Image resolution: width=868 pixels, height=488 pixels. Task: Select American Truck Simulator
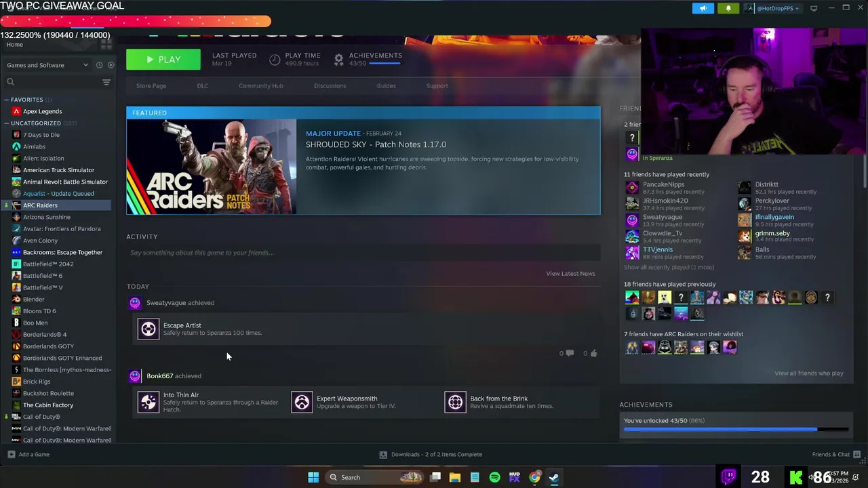[x=58, y=170]
